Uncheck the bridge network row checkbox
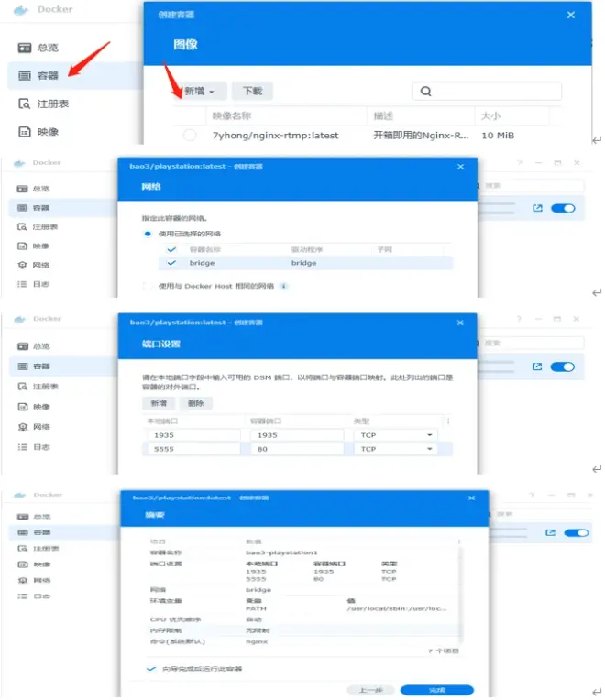This screenshot has width=605, height=700. point(171,263)
